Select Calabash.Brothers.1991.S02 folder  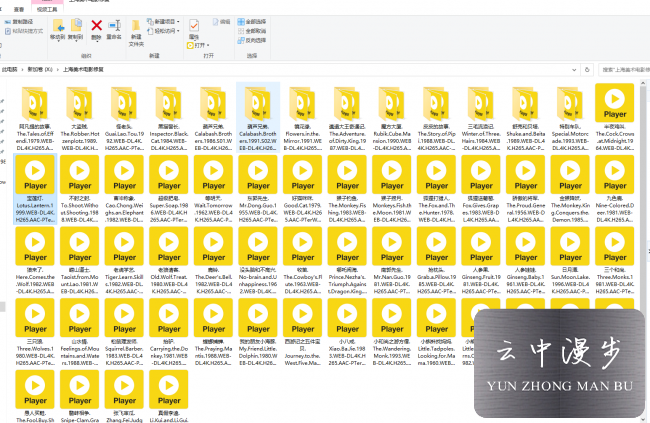tap(258, 117)
